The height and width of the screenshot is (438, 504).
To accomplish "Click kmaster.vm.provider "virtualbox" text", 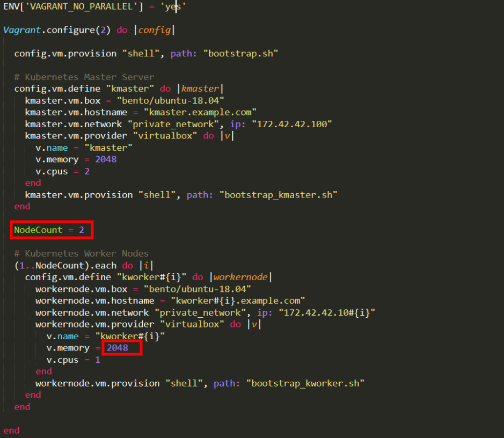I will tap(111, 136).
